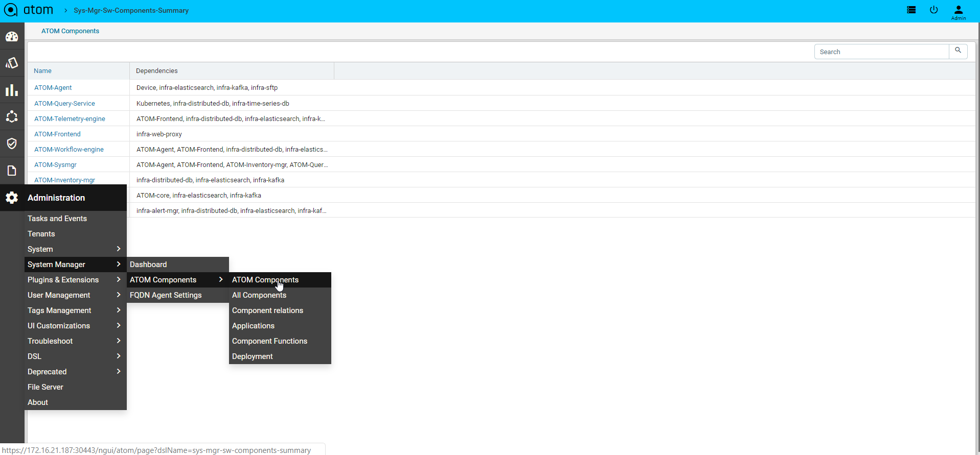
Task: Open the task list icon in header
Action: [x=911, y=10]
